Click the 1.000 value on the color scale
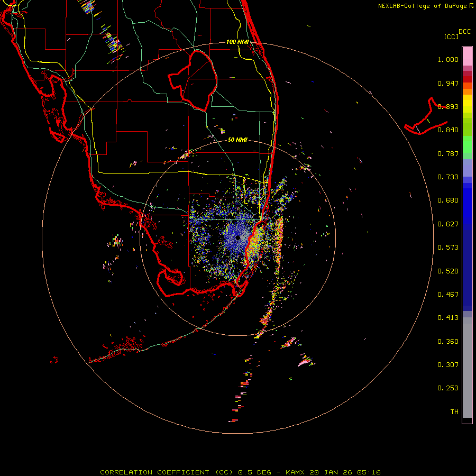Image resolution: width=476 pixels, height=476 pixels. (448, 60)
